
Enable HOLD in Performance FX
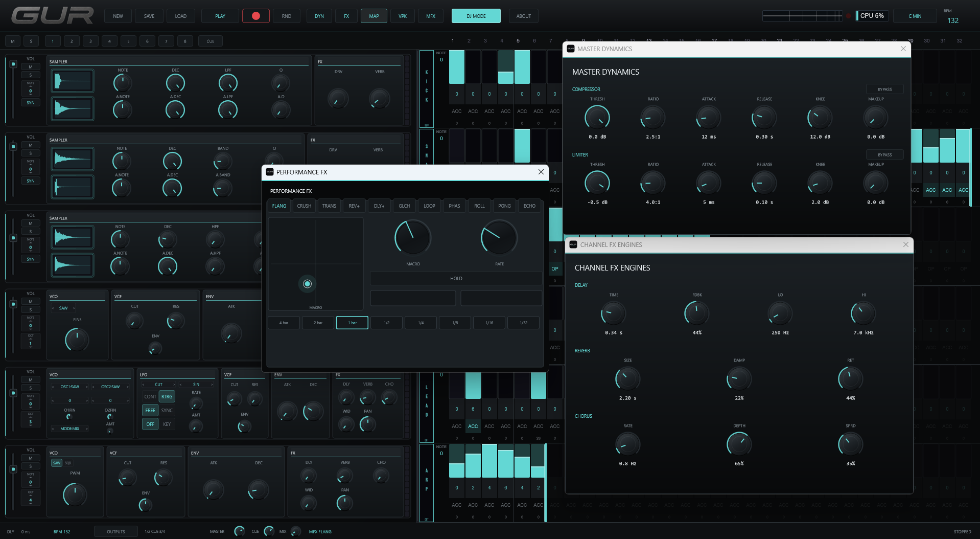click(456, 279)
